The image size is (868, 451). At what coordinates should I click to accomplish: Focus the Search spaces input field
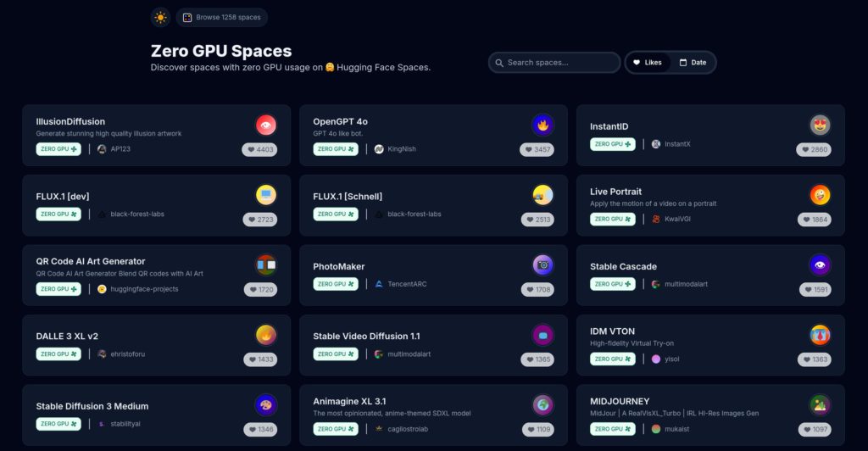point(554,63)
